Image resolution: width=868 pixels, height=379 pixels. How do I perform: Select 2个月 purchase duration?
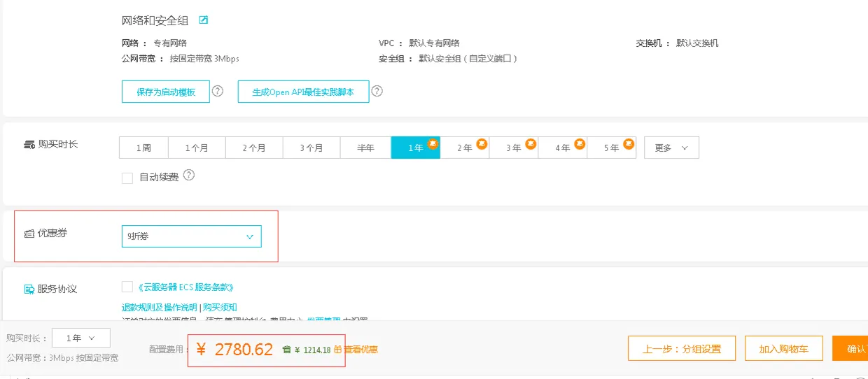[255, 148]
